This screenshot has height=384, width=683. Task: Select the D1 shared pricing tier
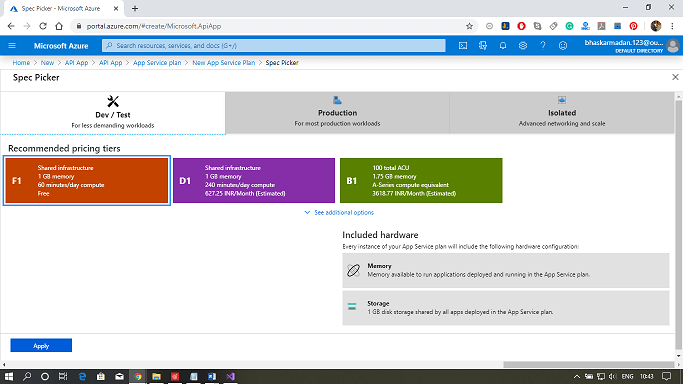(254, 180)
